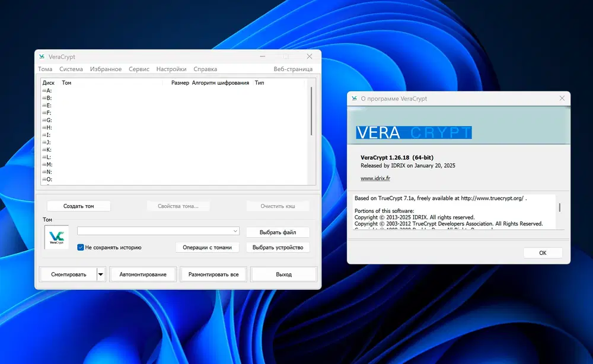Screen dimensions: 593x364
Task: Open the www.idrix.fr link
Action: pyautogui.click(x=375, y=178)
